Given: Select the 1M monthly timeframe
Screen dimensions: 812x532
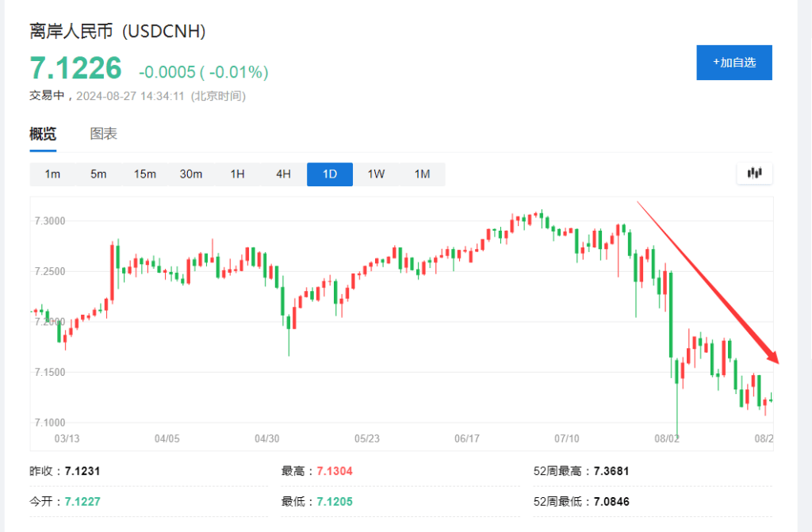Looking at the screenshot, I should pyautogui.click(x=422, y=174).
